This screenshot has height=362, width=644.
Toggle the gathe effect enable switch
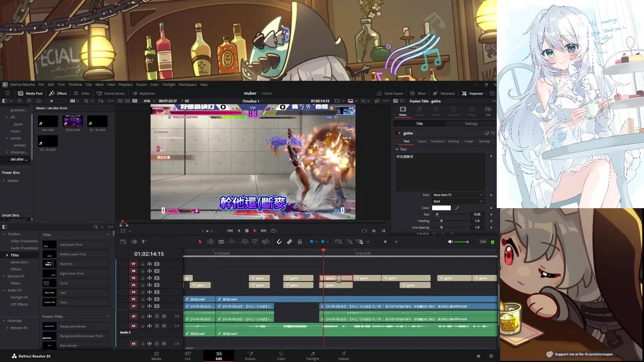[399, 133]
